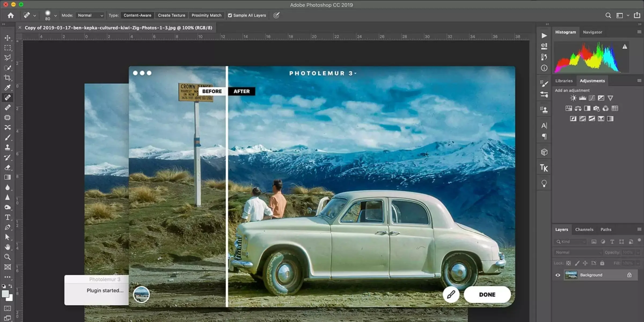Open Libraries panel
The image size is (644, 322).
click(x=564, y=80)
